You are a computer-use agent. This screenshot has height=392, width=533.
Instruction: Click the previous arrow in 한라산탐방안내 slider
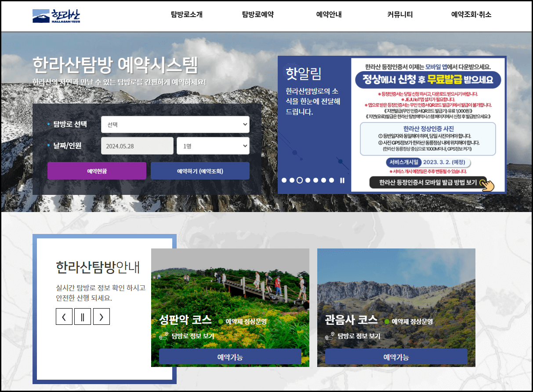point(64,316)
